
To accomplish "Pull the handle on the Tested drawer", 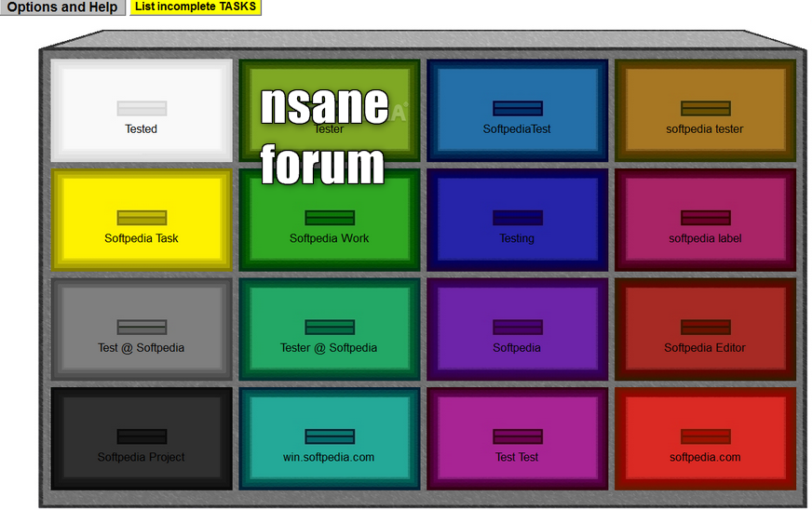I will point(142,108).
